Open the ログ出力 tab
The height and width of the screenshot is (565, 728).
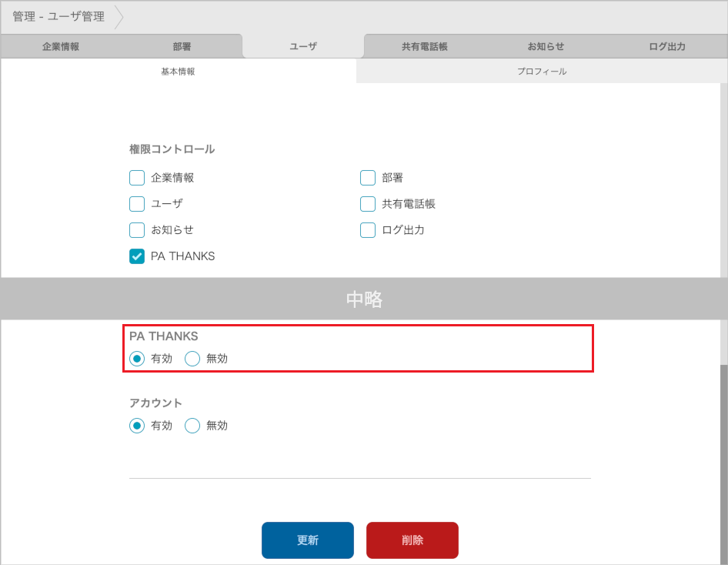[666, 46]
